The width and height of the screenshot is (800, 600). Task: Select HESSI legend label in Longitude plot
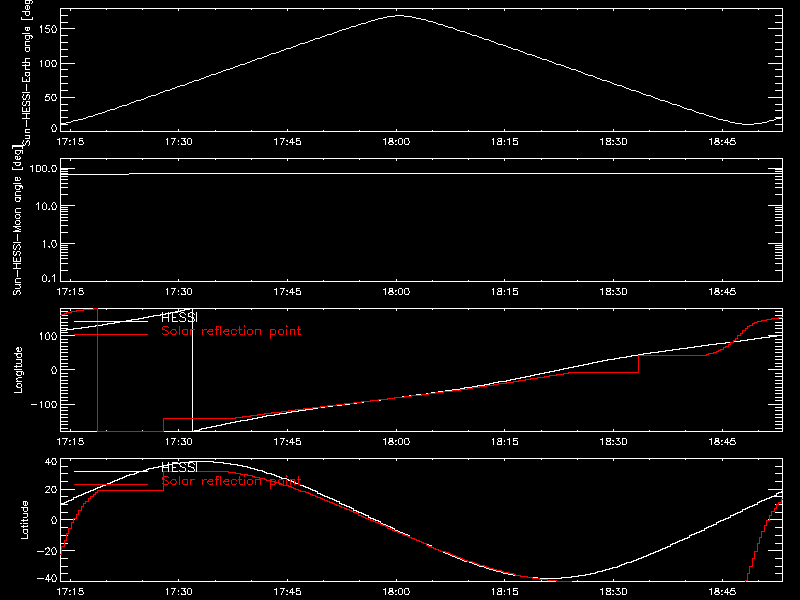click(x=180, y=317)
